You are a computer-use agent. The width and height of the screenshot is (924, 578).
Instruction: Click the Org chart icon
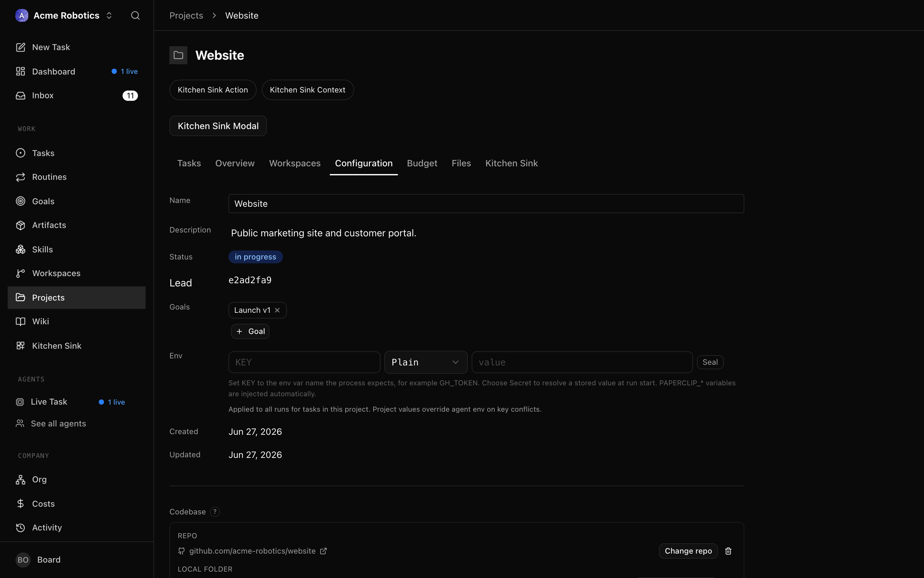coord(21,479)
